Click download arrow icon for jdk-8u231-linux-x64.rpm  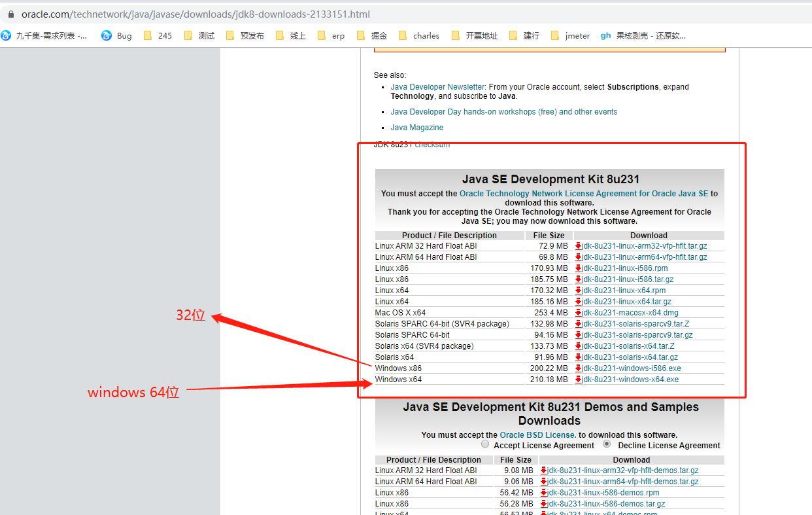coord(579,291)
